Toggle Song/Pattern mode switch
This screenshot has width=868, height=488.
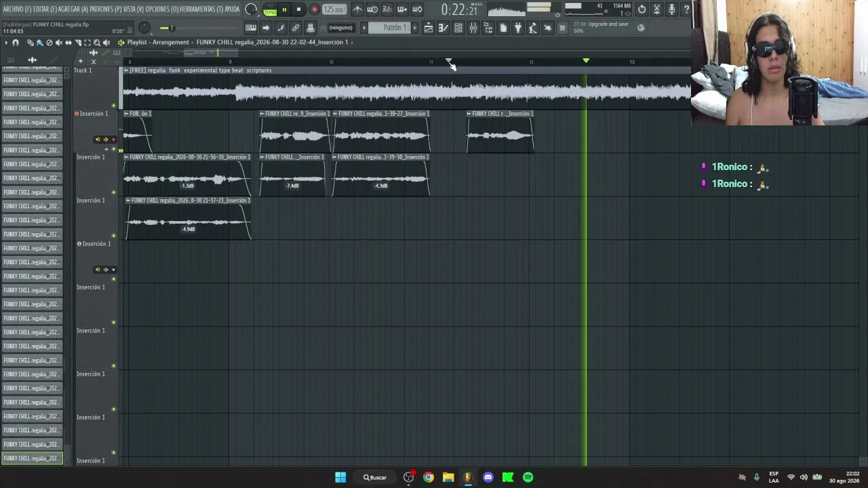[270, 10]
